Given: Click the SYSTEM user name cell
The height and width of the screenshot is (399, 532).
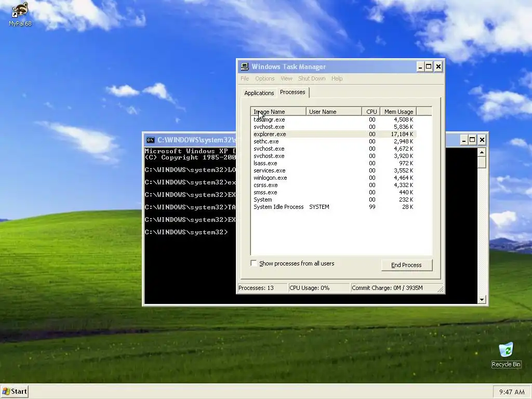Looking at the screenshot, I should 319,207.
